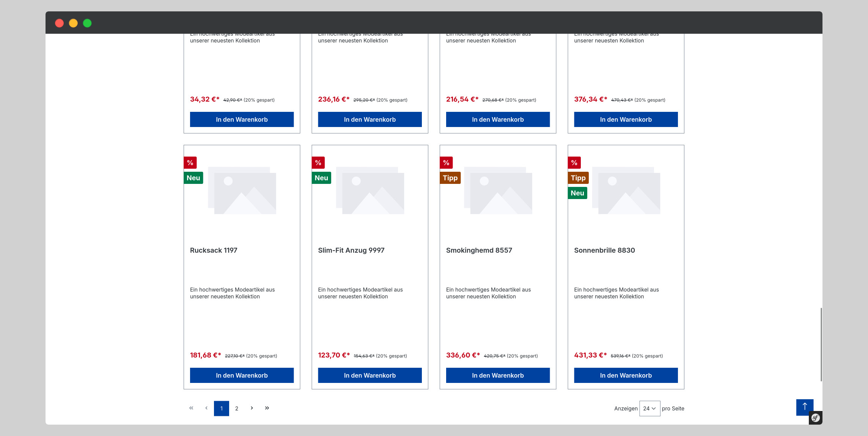Viewport: 868px width, 436px height.
Task: Open the Symfony debug toolbar icon
Action: 816,418
